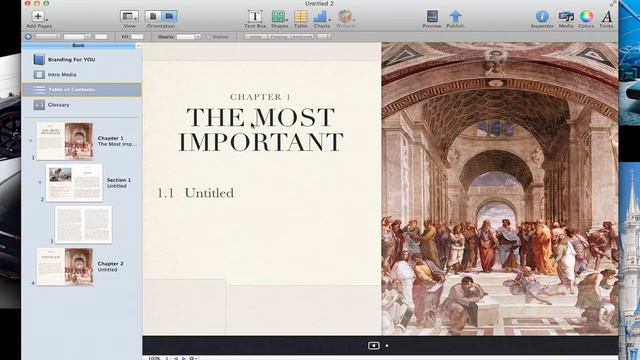Screen dimensions: 640x360
Task: Open the Fonts panel
Action: 607,19
